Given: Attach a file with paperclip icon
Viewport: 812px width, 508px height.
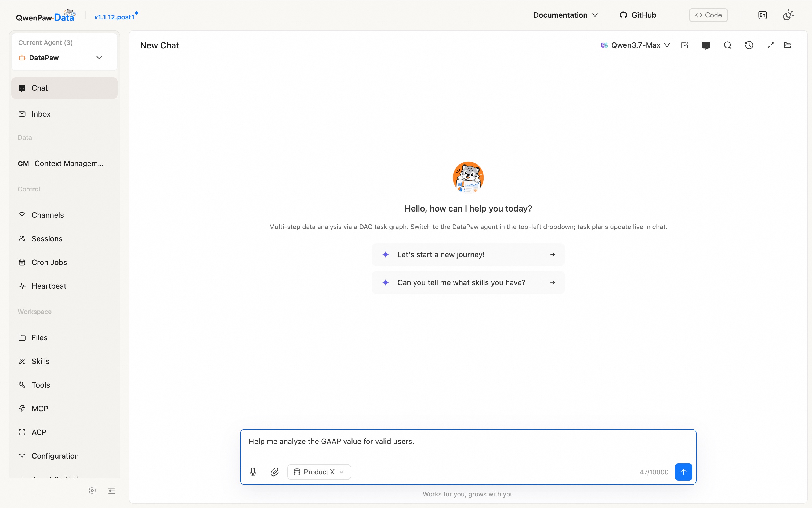Looking at the screenshot, I should tap(274, 472).
